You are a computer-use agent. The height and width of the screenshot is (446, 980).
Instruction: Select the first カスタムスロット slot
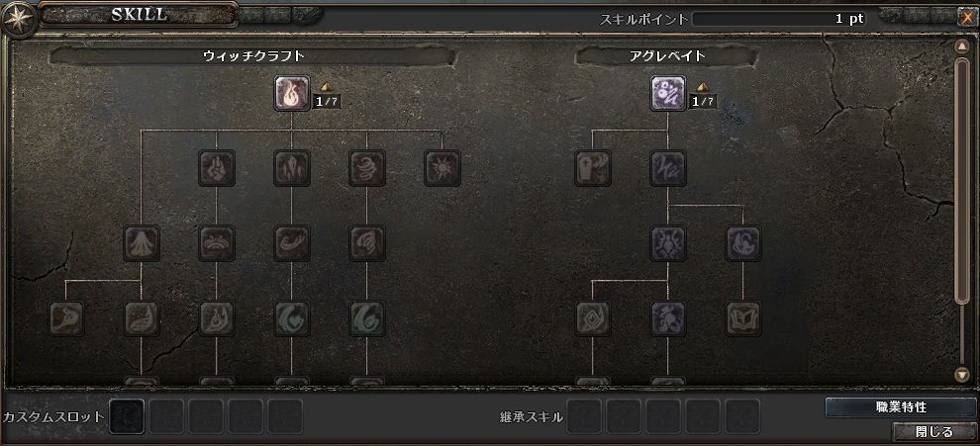[127, 416]
